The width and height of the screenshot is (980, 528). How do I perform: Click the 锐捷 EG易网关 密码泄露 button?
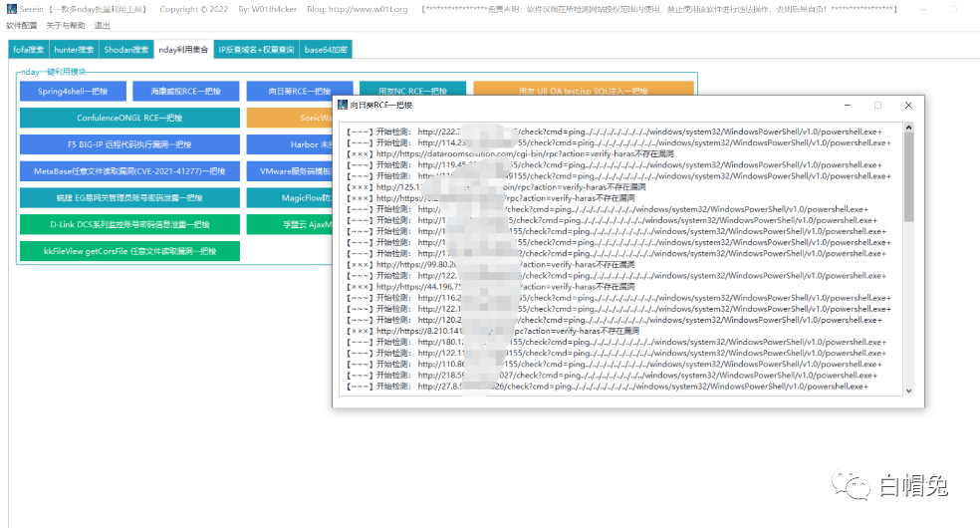(x=129, y=197)
